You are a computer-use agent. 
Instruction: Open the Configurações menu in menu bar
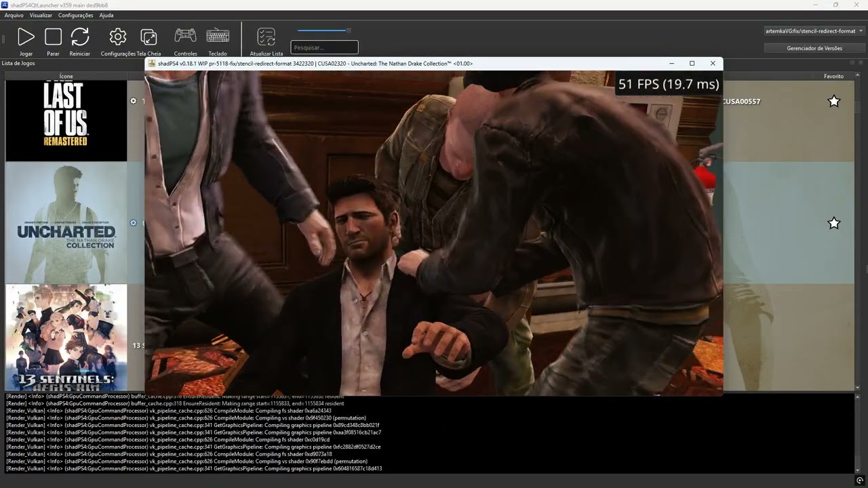pyautogui.click(x=76, y=15)
